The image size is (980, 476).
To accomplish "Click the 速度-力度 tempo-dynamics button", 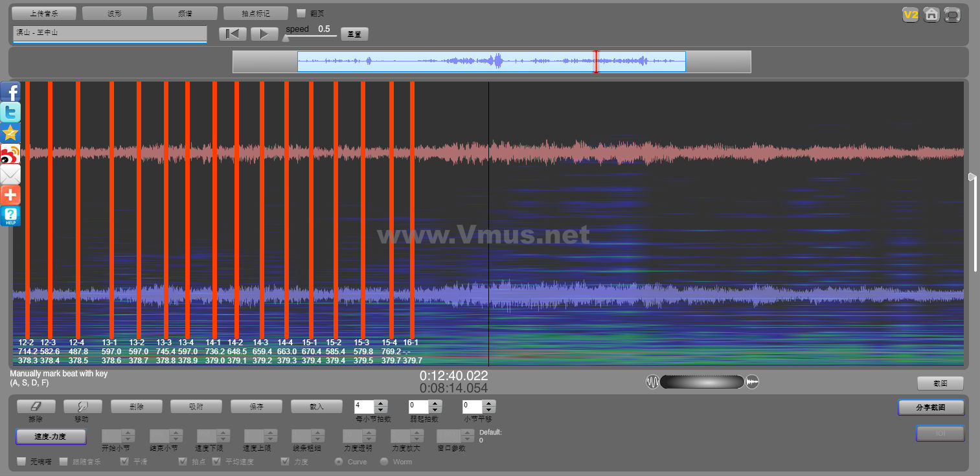I will click(51, 436).
